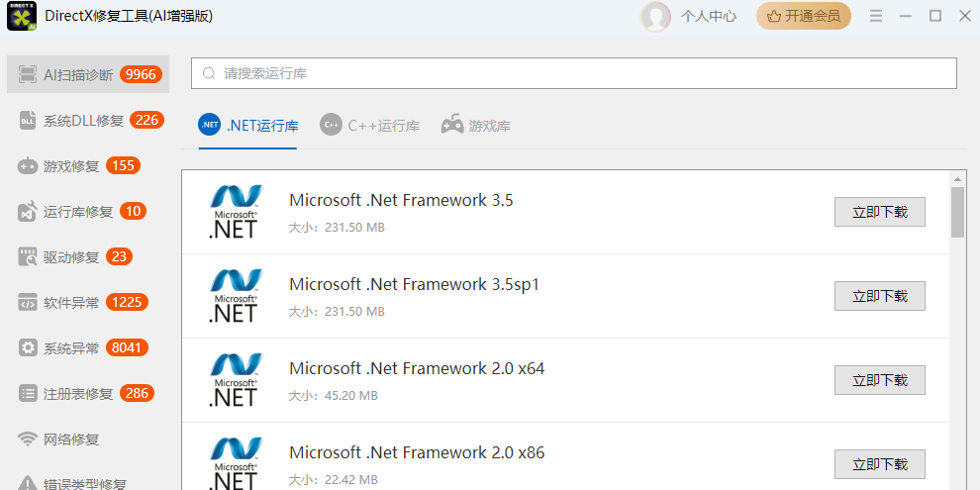Download .Net Framework 2.0 x64

(x=879, y=380)
